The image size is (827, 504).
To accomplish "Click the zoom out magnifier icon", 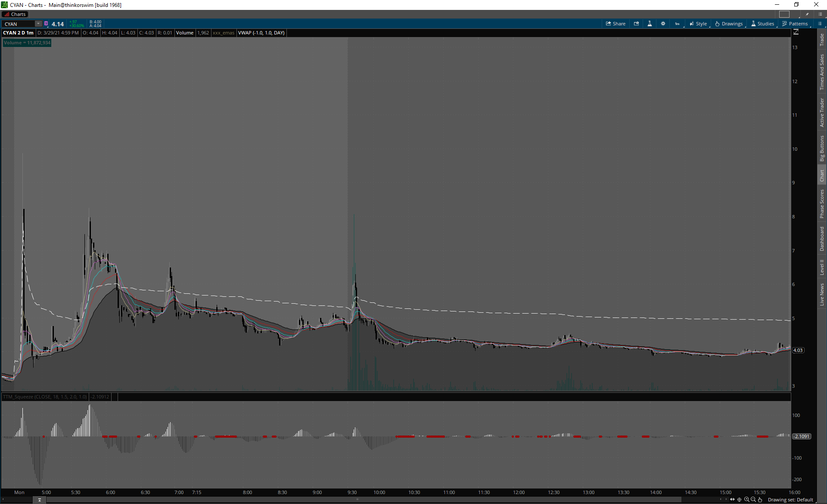I will (x=753, y=500).
